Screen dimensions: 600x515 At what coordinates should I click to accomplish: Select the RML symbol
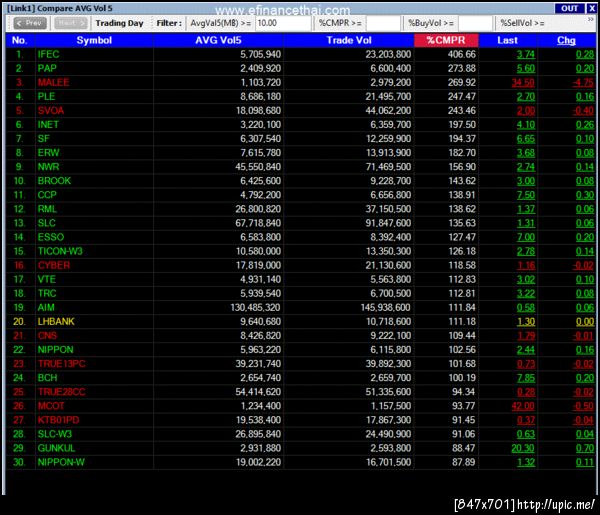47,209
